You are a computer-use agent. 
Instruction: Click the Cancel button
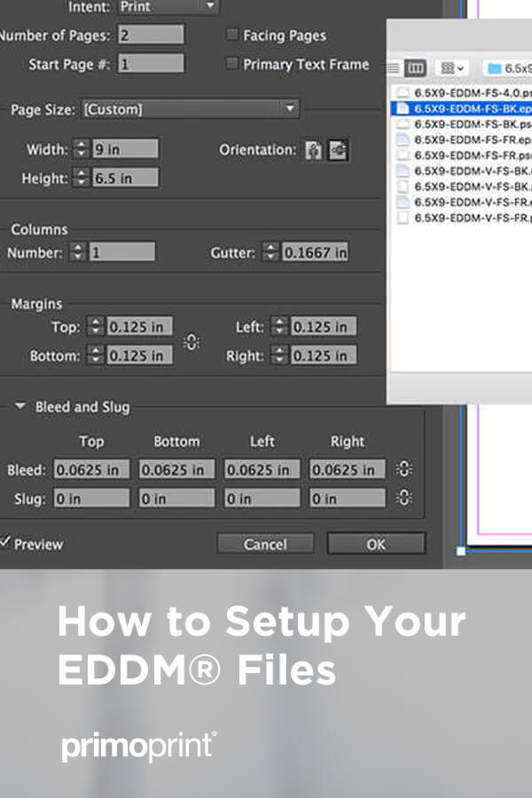[x=265, y=544]
